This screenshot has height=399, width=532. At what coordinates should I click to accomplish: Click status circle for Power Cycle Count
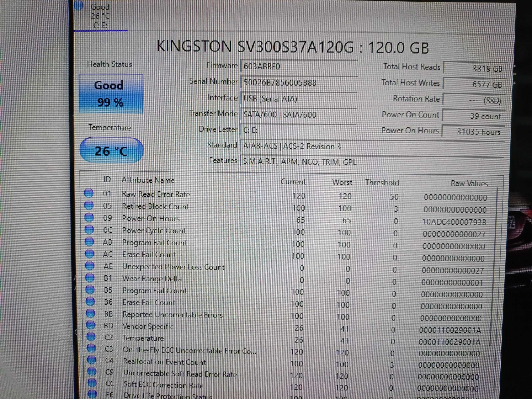pos(89,229)
